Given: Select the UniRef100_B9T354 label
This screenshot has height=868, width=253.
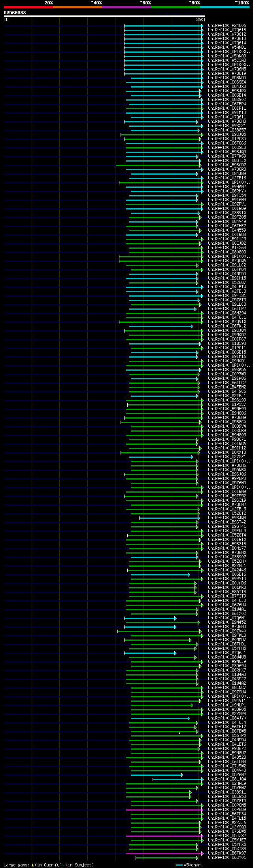Looking at the screenshot, I should (227, 196).
